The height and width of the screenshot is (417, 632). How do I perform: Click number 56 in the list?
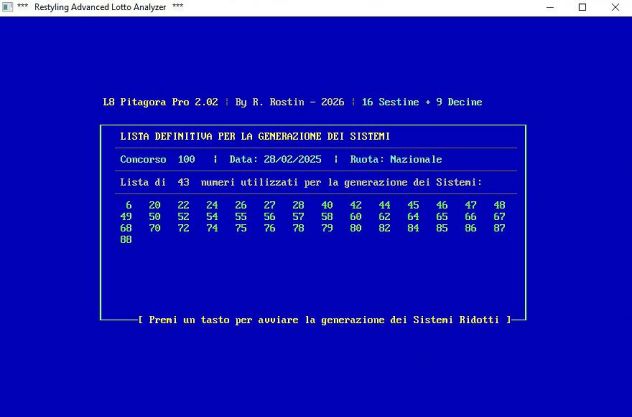click(x=270, y=217)
